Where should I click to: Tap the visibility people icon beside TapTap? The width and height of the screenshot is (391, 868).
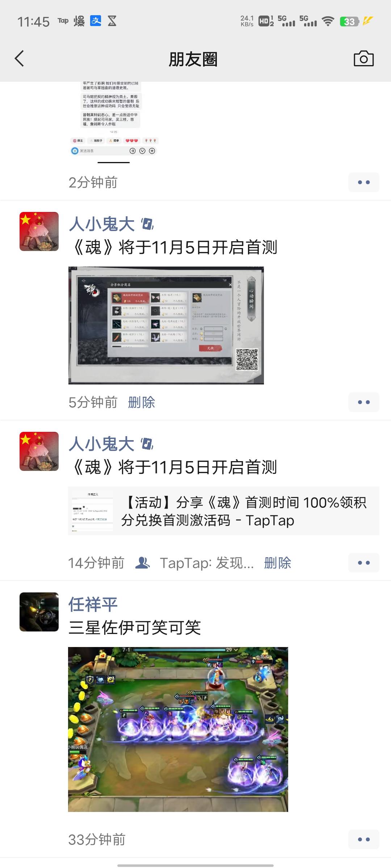(x=142, y=563)
